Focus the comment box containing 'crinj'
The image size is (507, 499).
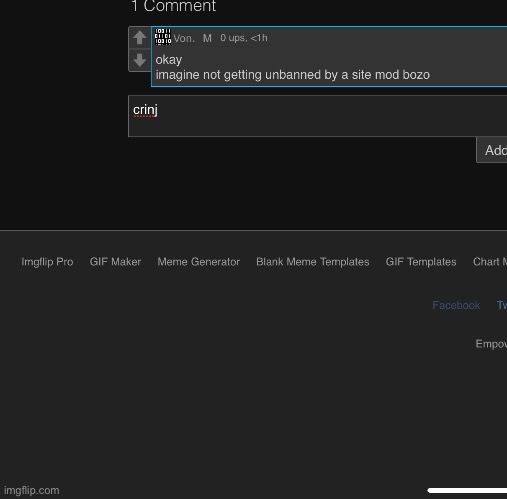click(x=318, y=116)
